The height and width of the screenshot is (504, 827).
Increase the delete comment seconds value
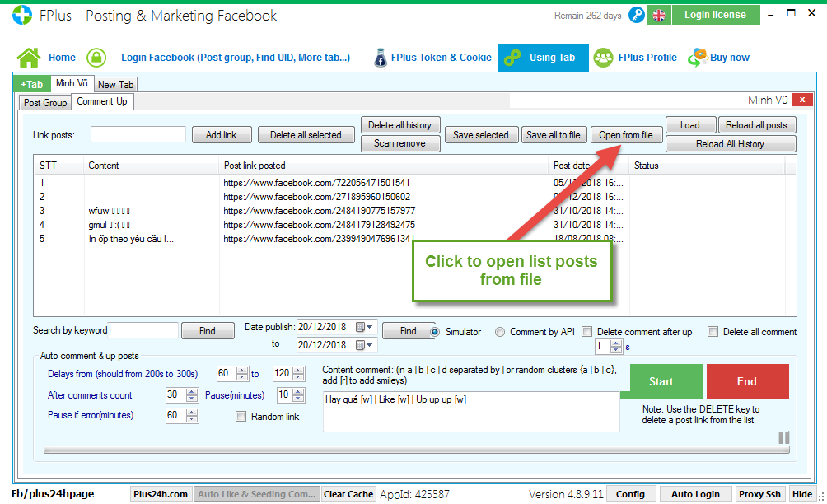616,343
